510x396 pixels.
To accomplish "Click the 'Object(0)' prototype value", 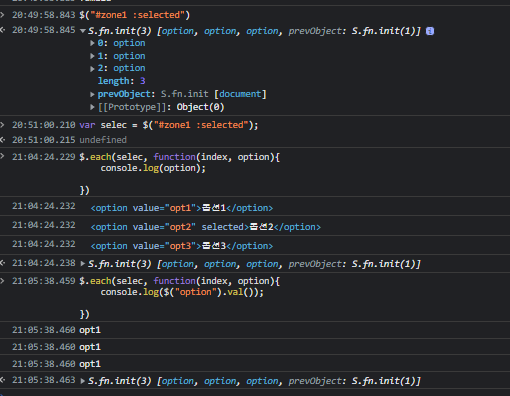I will coord(200,107).
